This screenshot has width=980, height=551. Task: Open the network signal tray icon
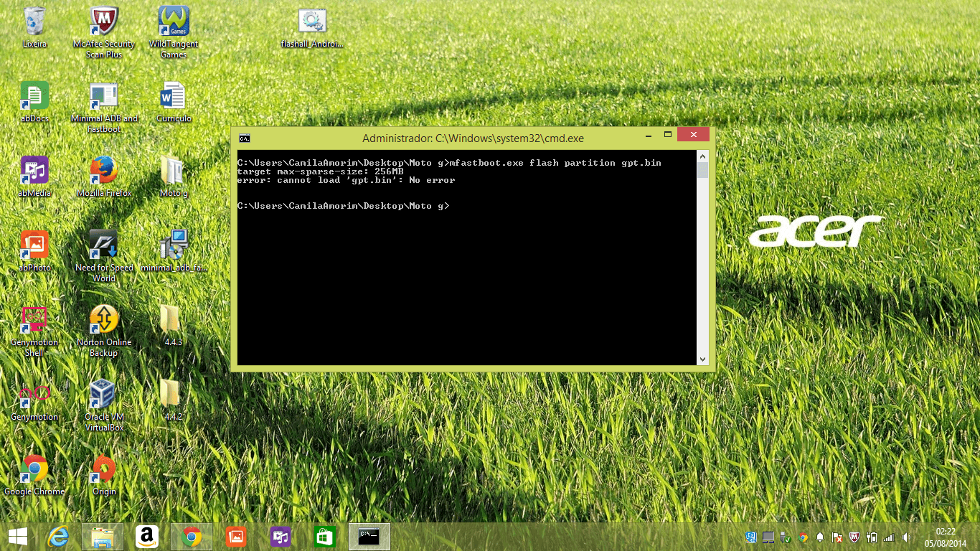(x=889, y=537)
